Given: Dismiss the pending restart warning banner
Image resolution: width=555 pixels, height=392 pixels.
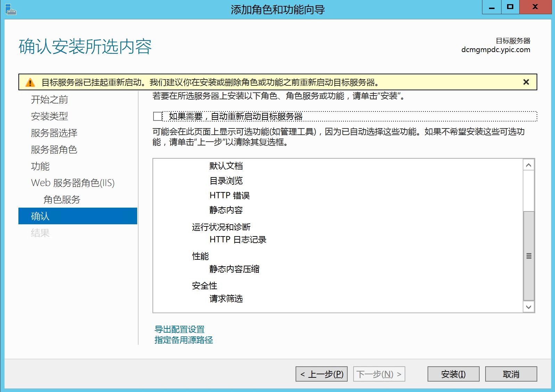Looking at the screenshot, I should pos(526,82).
